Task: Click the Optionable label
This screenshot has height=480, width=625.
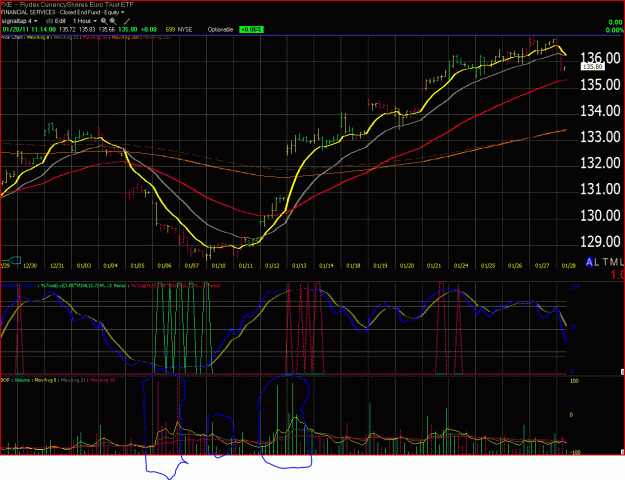Action: [220, 30]
